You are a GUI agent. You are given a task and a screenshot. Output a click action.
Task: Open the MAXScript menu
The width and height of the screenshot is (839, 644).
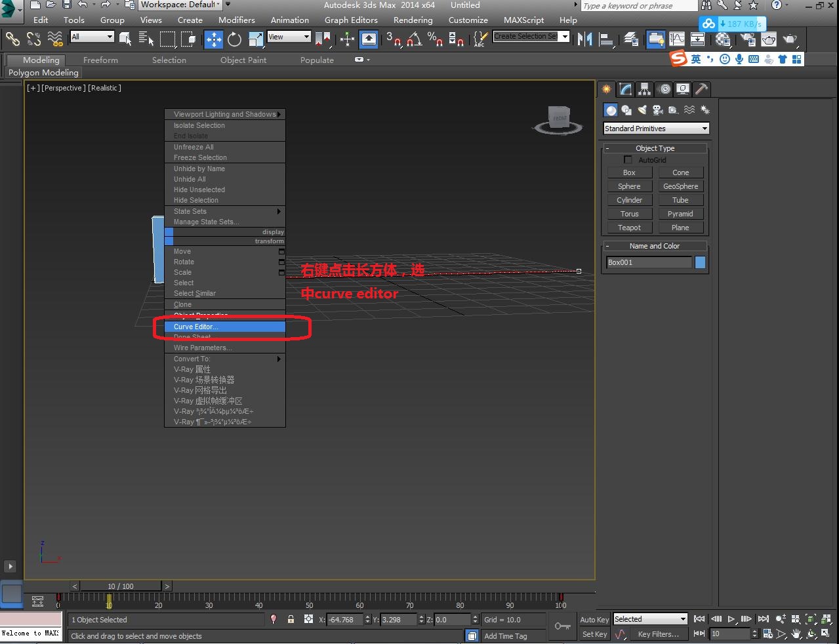(x=524, y=20)
